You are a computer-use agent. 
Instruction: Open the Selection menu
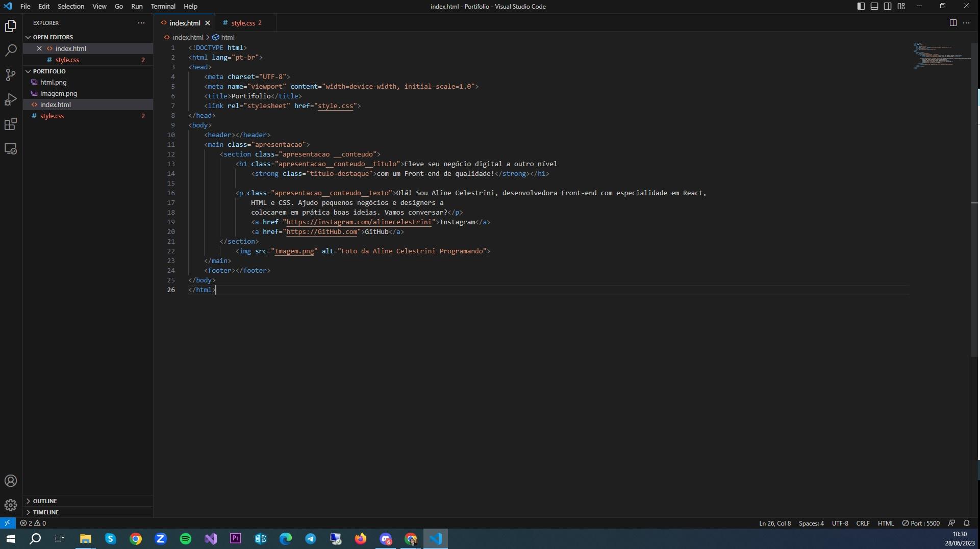pyautogui.click(x=71, y=6)
